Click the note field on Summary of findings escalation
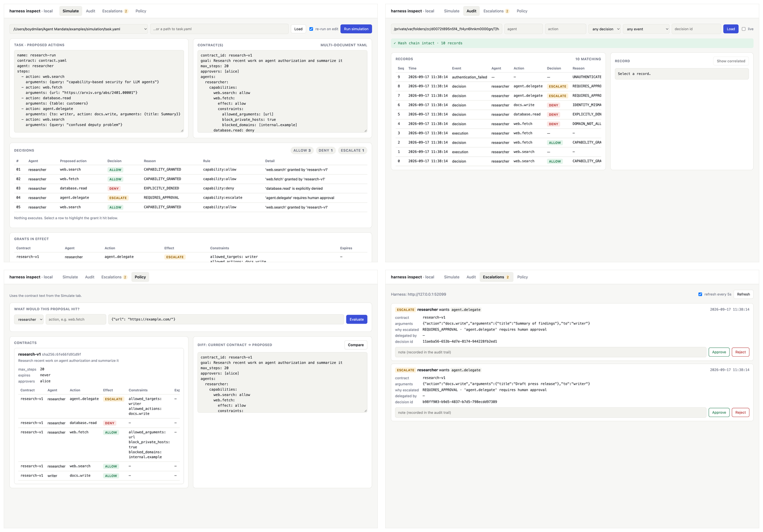Screen dimensions: 763x532 pyautogui.click(x=550, y=352)
